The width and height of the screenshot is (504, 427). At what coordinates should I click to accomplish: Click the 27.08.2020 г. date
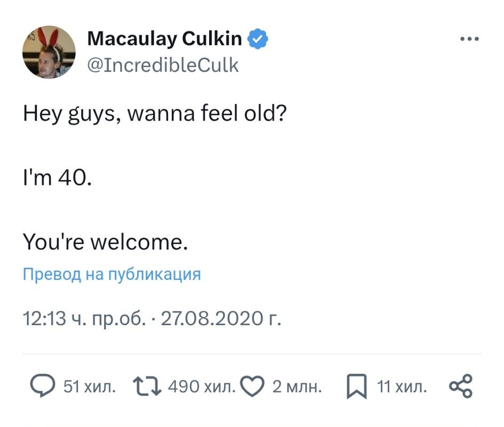[220, 319]
